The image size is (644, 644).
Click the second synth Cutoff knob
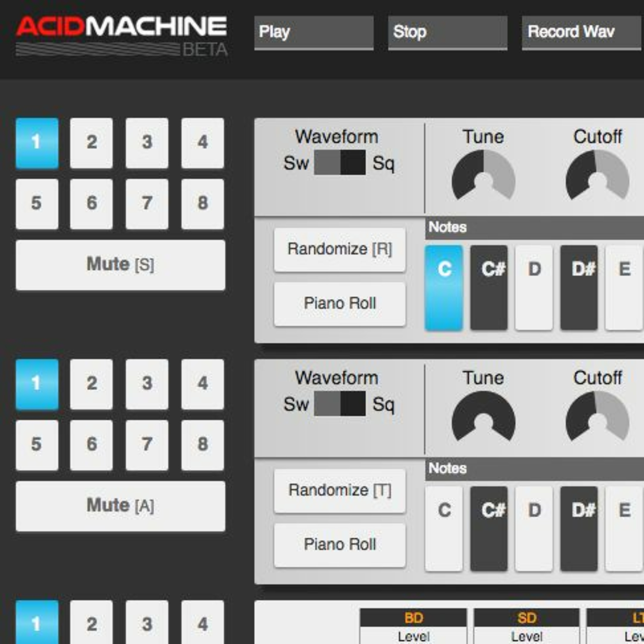click(x=597, y=416)
